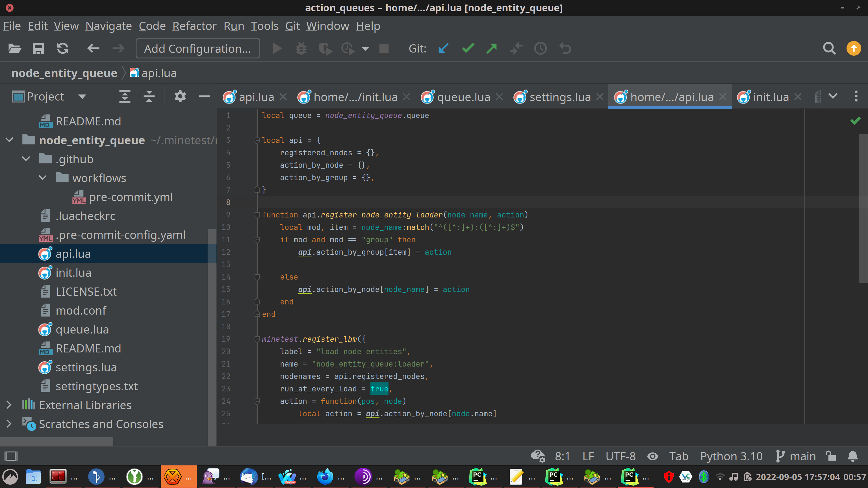This screenshot has width=868, height=488.
Task: Open the Project view dropdown
Action: click(x=82, y=97)
